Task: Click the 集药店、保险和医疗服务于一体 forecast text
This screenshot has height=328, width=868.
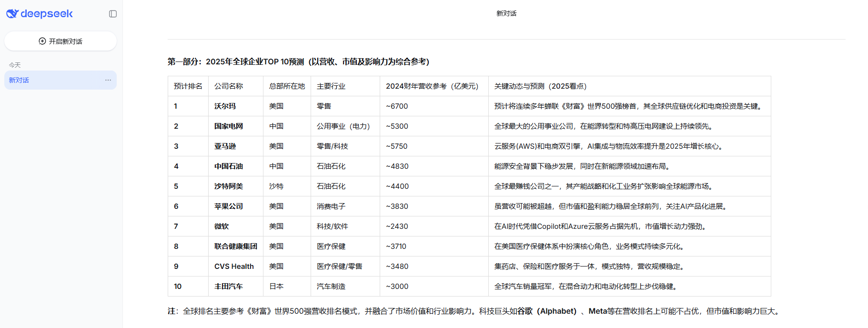Action: click(x=591, y=266)
